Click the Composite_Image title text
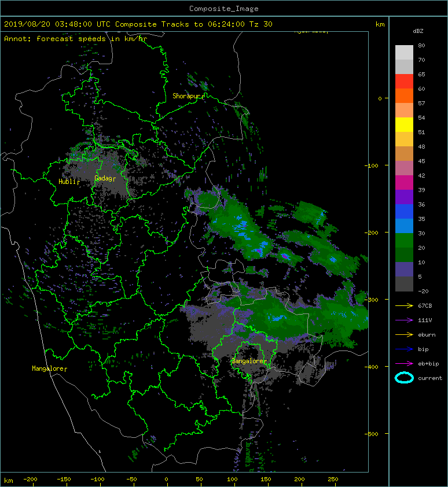This screenshot has width=448, height=487. (224, 9)
